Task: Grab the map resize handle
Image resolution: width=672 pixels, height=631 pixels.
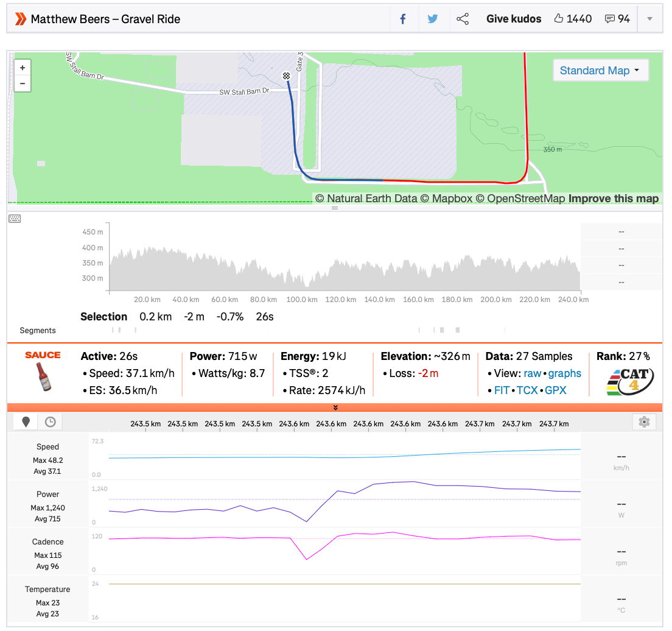Action: (x=334, y=208)
